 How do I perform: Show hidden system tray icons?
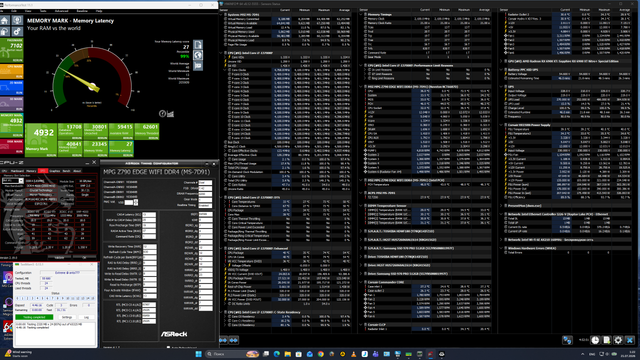[582, 354]
